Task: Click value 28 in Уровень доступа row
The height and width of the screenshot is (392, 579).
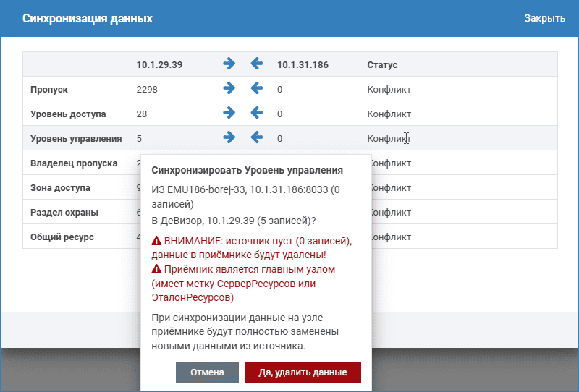Action: (x=142, y=114)
